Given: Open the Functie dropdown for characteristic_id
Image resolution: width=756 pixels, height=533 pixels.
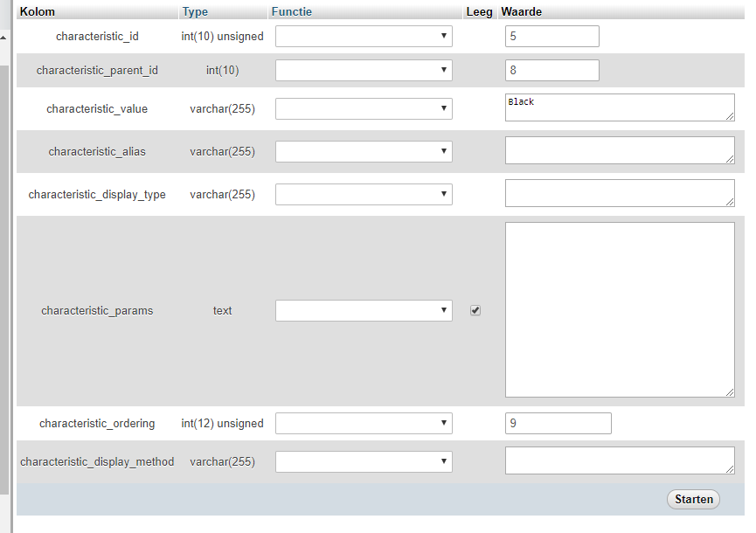Looking at the screenshot, I should [x=364, y=36].
